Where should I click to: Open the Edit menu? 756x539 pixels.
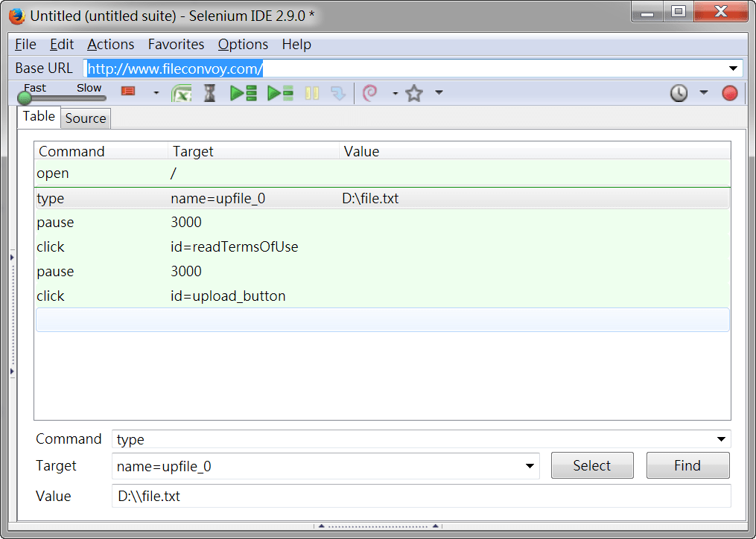tap(62, 45)
